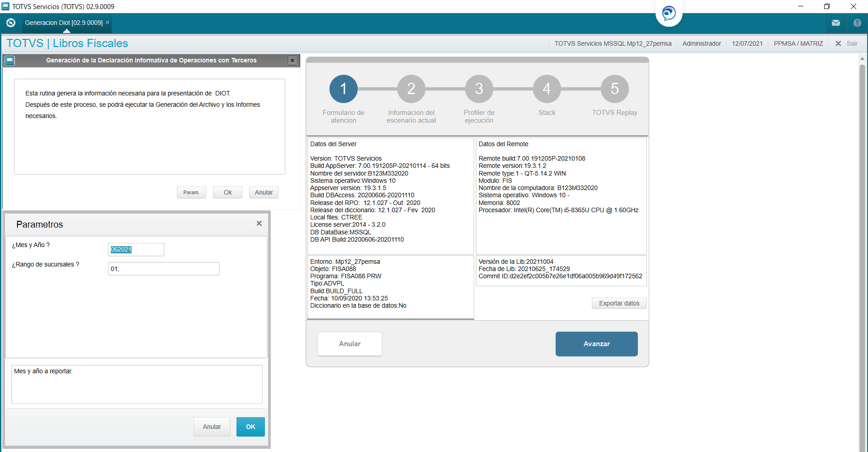This screenshot has height=452, width=868.
Task: Click the round chat assistant icon at top
Action: tap(669, 13)
